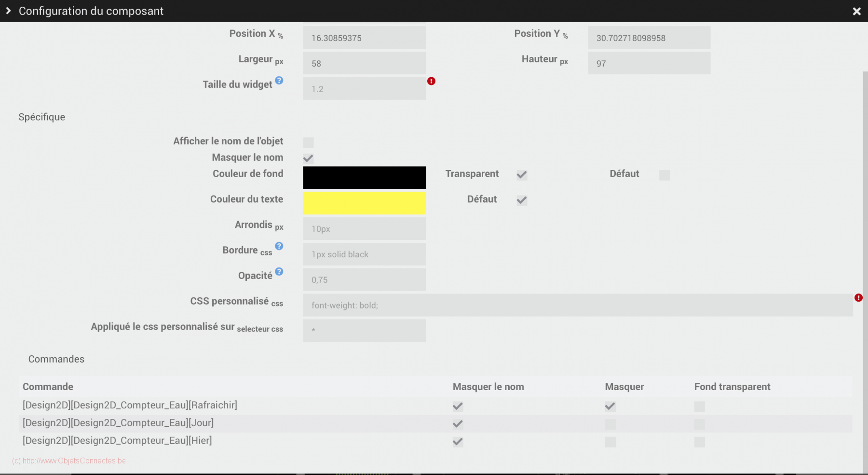
Task: Click the Opacité input field
Action: [x=364, y=280]
